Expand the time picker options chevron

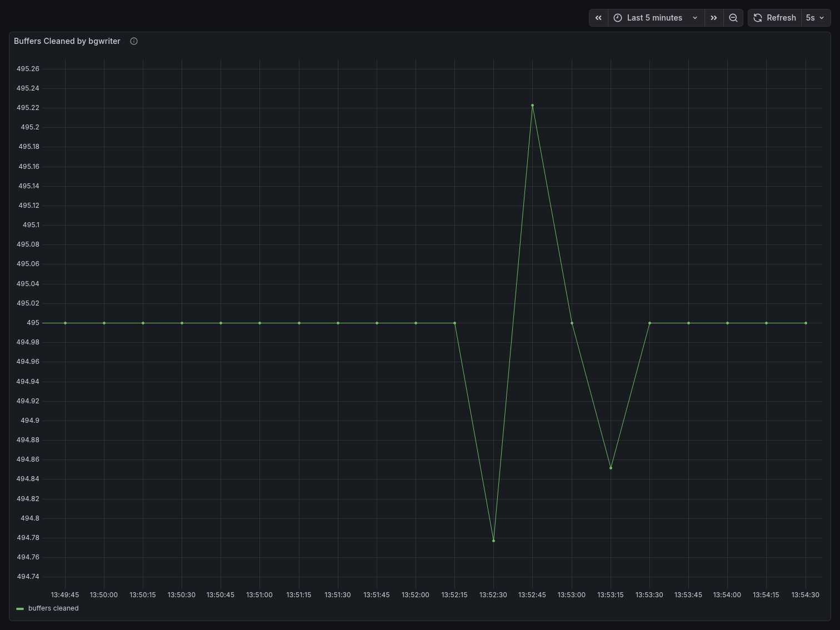pos(695,17)
